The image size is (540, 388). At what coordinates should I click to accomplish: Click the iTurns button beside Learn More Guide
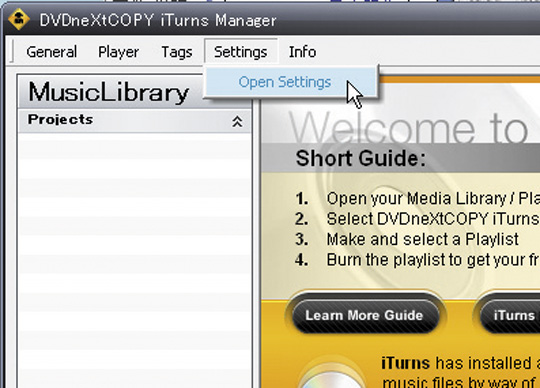point(511,316)
